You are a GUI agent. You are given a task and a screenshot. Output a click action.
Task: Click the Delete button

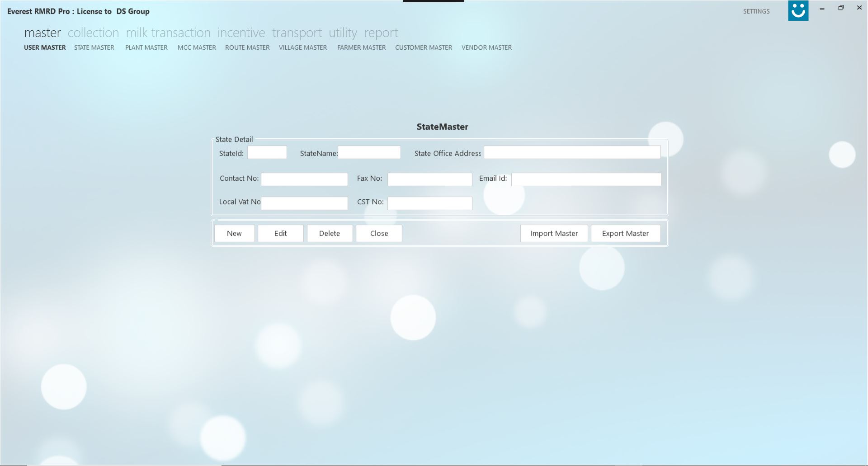(330, 233)
